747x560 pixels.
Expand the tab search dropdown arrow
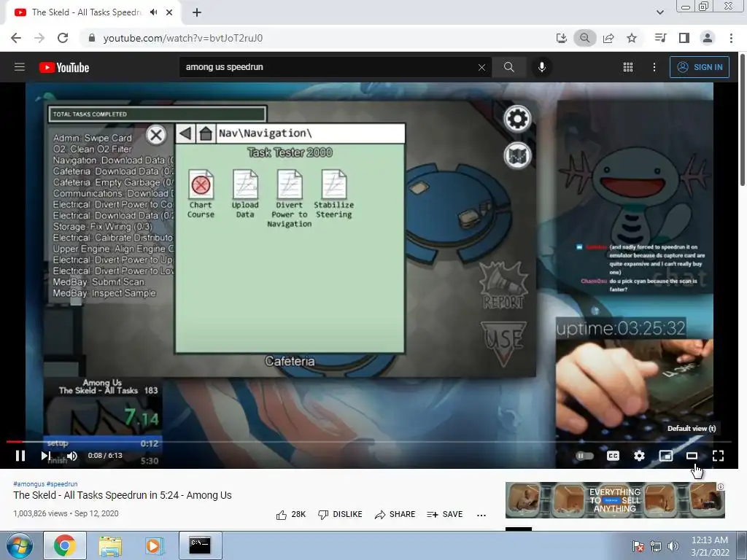659,12
